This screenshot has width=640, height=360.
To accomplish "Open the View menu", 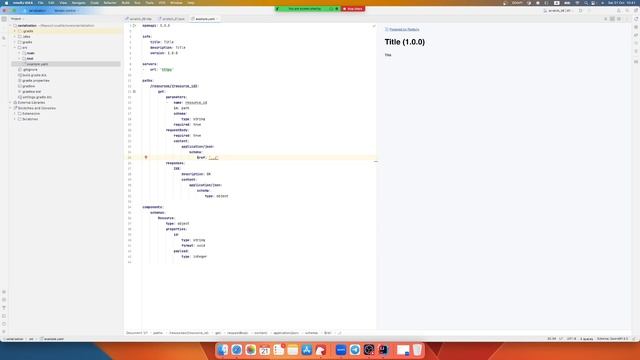I will (x=63, y=2).
